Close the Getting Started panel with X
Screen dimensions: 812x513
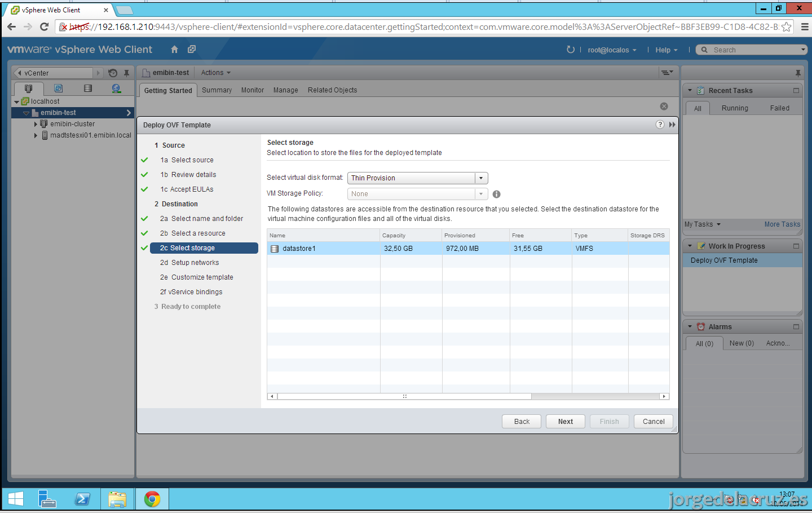(664, 107)
